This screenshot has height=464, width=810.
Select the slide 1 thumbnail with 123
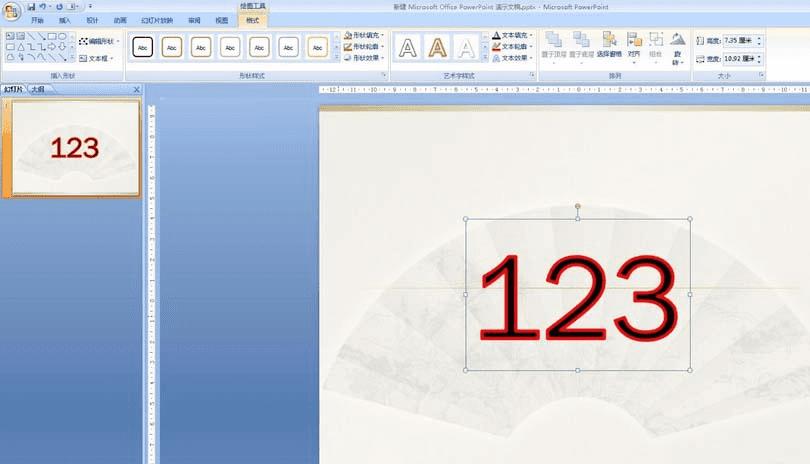pos(75,148)
